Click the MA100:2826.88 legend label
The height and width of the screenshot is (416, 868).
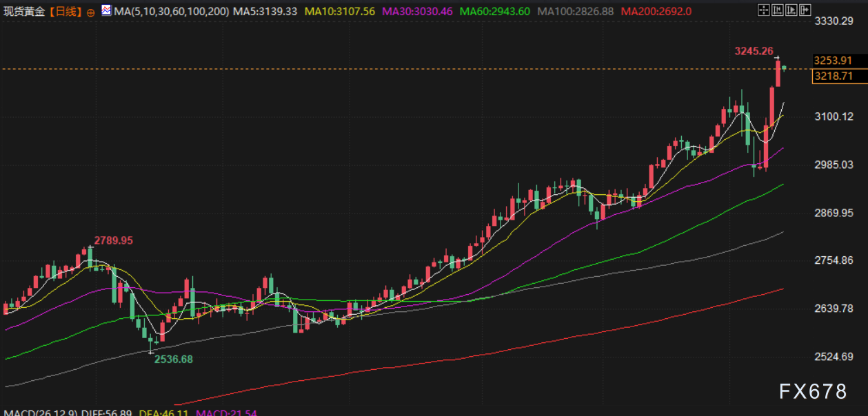click(574, 12)
